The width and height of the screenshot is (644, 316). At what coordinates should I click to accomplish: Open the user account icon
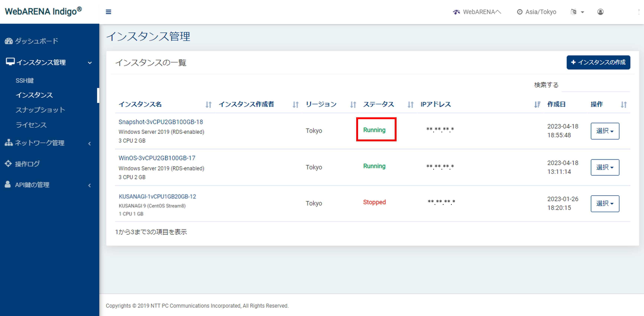coord(600,12)
